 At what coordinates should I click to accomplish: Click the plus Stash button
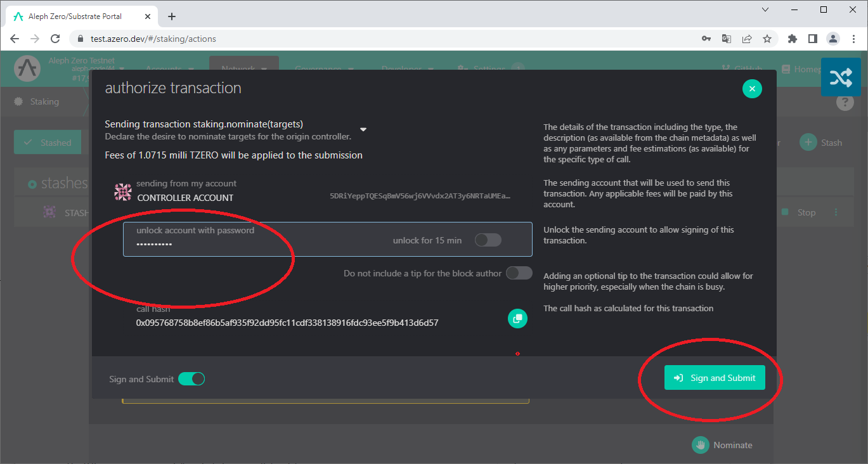click(821, 143)
